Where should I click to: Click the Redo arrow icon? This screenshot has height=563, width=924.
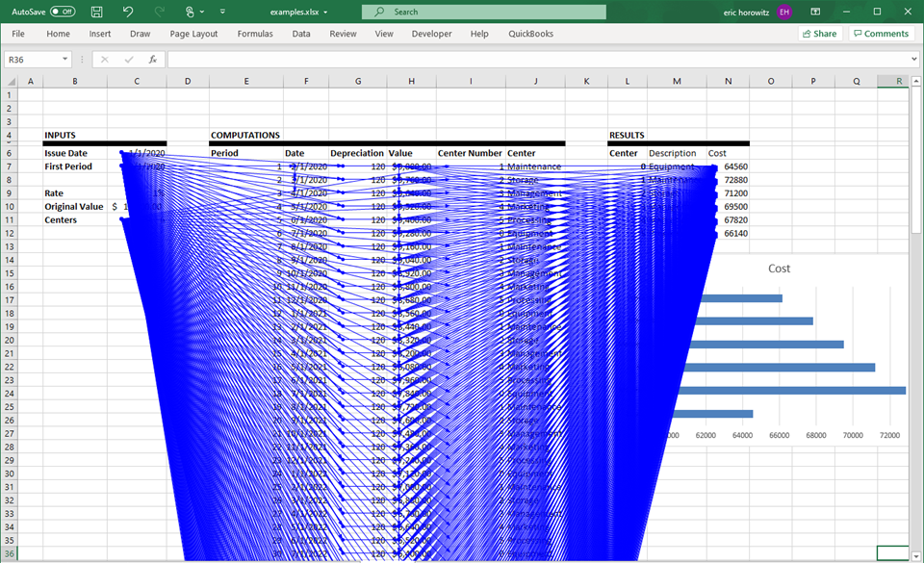(x=159, y=12)
